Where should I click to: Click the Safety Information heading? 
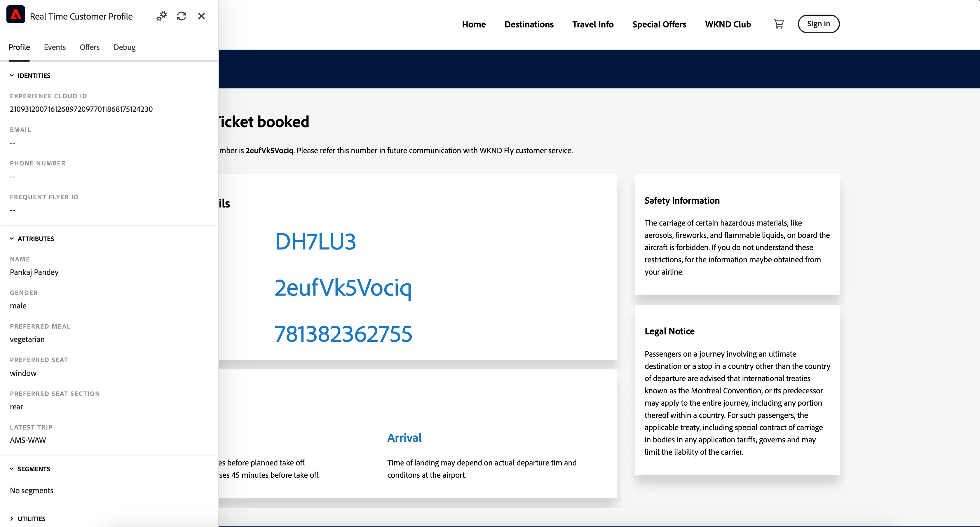[682, 200]
